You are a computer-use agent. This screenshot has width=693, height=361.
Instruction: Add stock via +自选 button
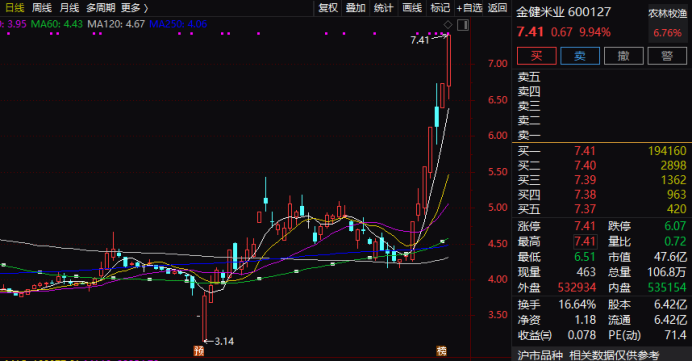point(469,8)
